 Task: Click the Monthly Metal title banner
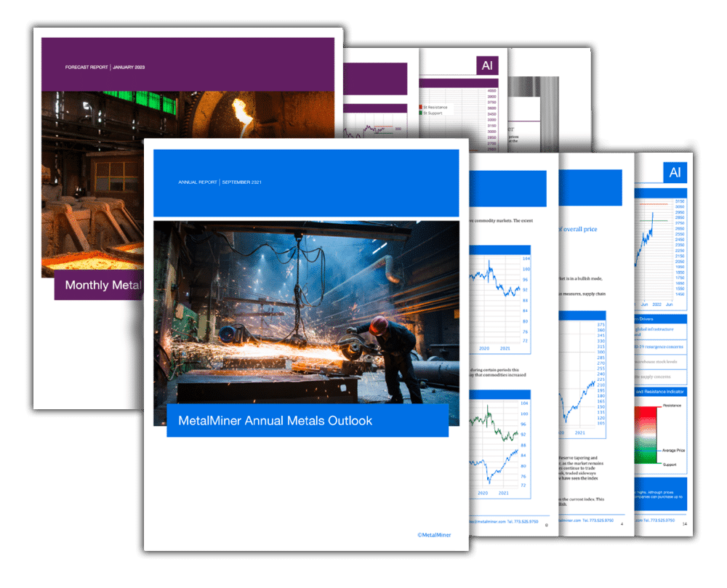[x=99, y=285]
